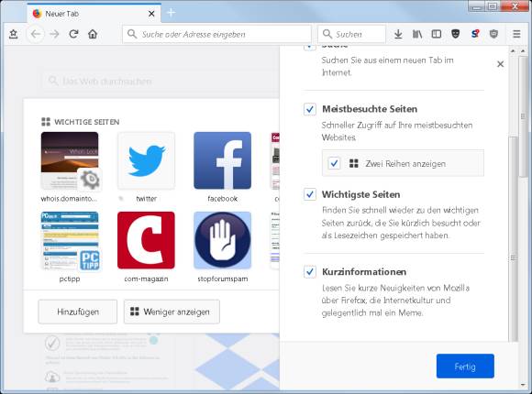The image size is (532, 394).
Task: Open the downloads arrow icon
Action: [x=398, y=34]
